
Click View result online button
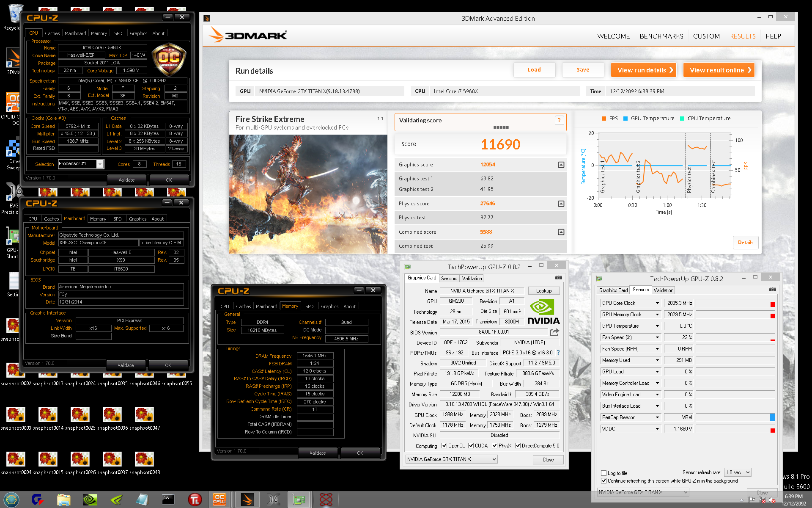[719, 70]
